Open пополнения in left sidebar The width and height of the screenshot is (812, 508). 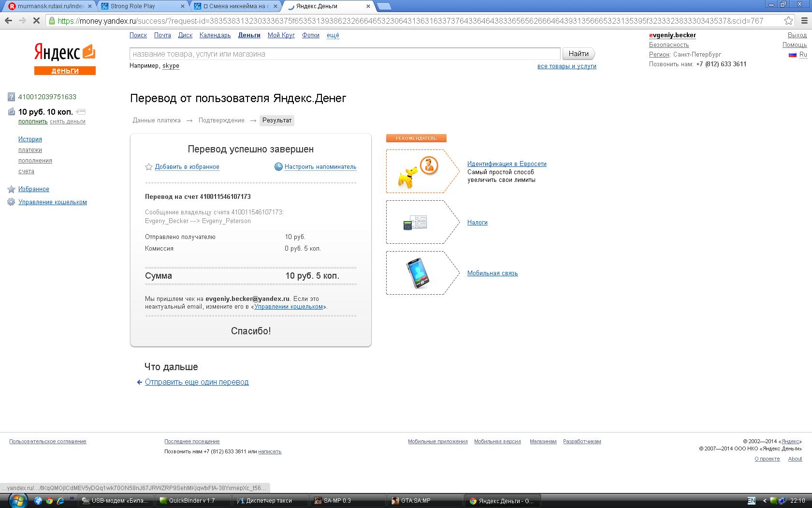click(35, 161)
